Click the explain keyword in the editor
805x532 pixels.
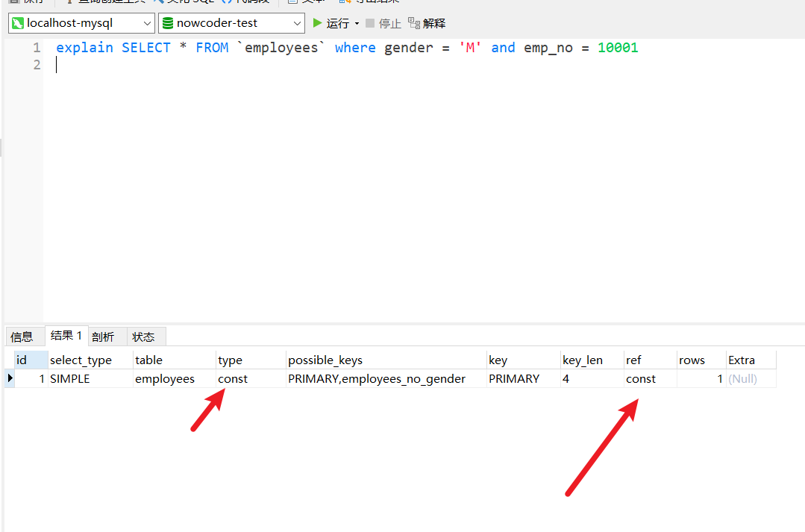(x=85, y=48)
